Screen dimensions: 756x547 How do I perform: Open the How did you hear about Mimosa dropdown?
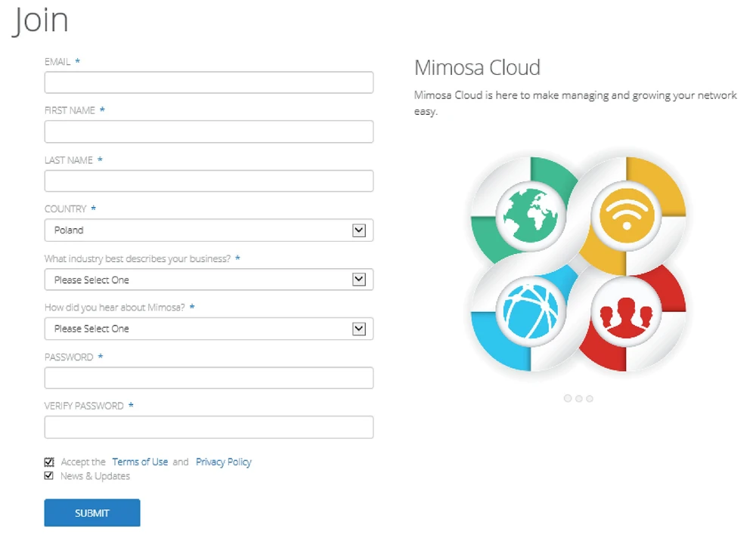(x=209, y=329)
